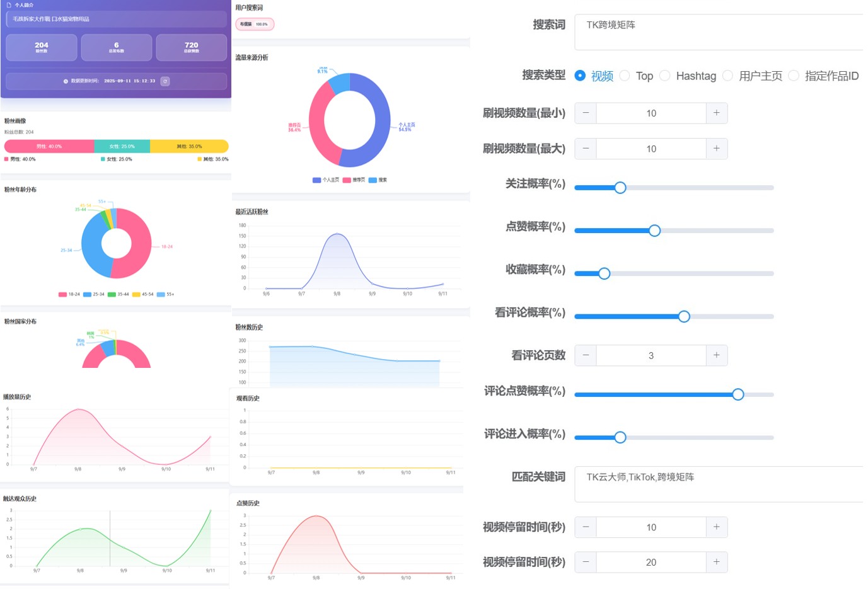Click the refresh icon beside the data update time
This screenshot has height=589, width=868.
(x=165, y=81)
